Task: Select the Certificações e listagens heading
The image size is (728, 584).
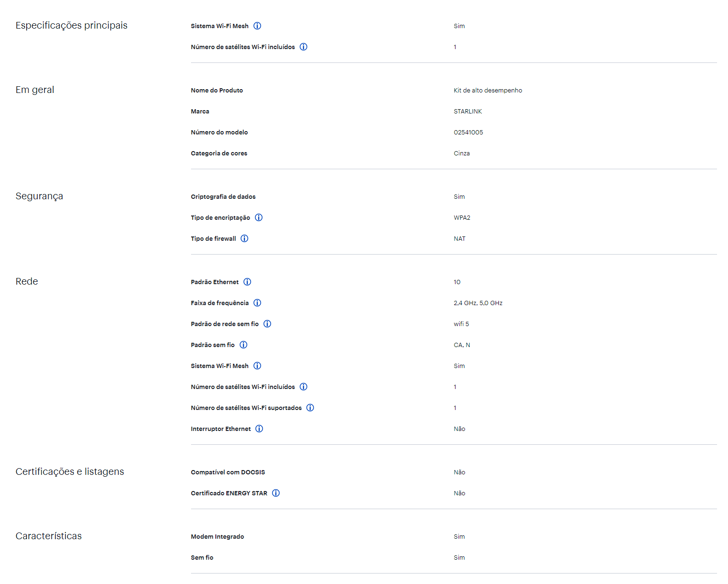Action: [70, 471]
